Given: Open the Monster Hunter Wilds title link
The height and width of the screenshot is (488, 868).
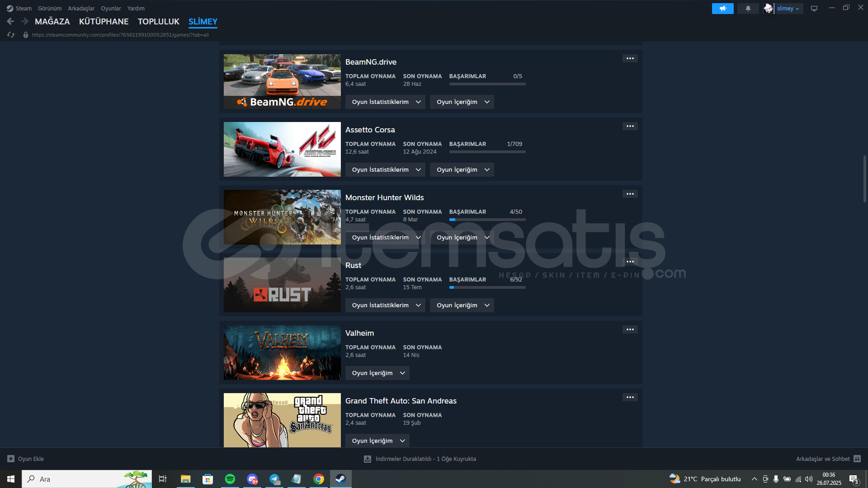Looking at the screenshot, I should click(385, 198).
